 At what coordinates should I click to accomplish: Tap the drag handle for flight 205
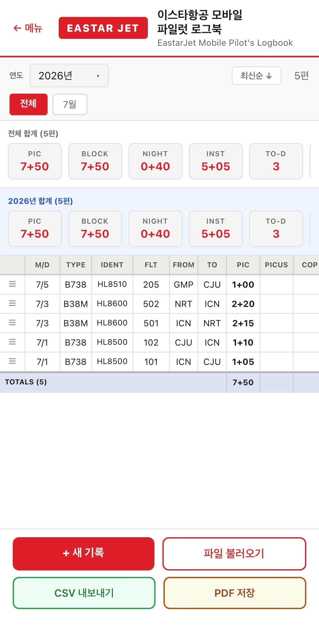[x=12, y=284]
